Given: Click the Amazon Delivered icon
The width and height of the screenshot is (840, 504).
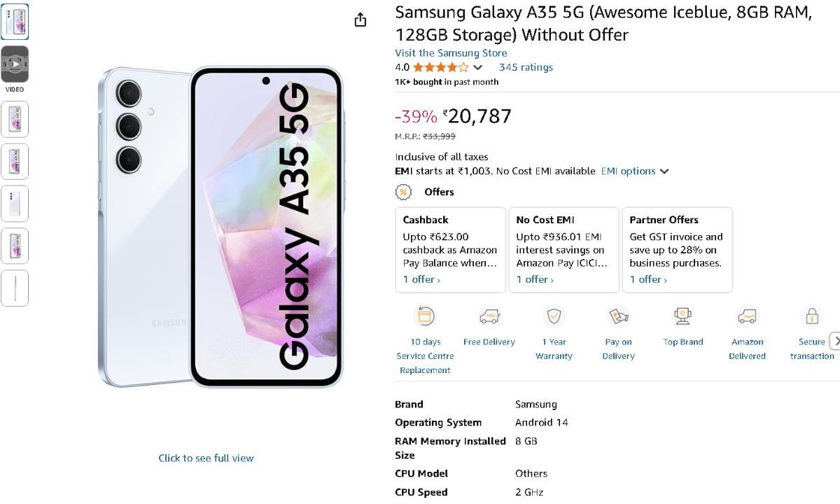Looking at the screenshot, I should click(x=747, y=317).
